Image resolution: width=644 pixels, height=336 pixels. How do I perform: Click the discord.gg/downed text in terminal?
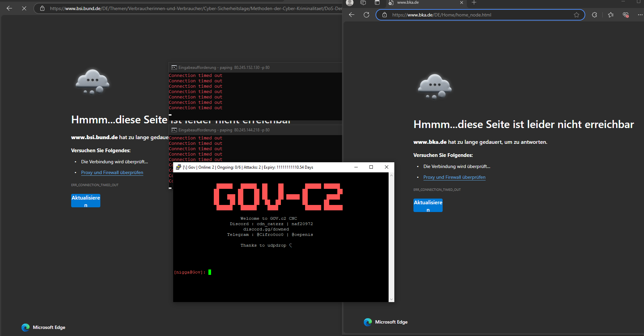click(x=266, y=229)
